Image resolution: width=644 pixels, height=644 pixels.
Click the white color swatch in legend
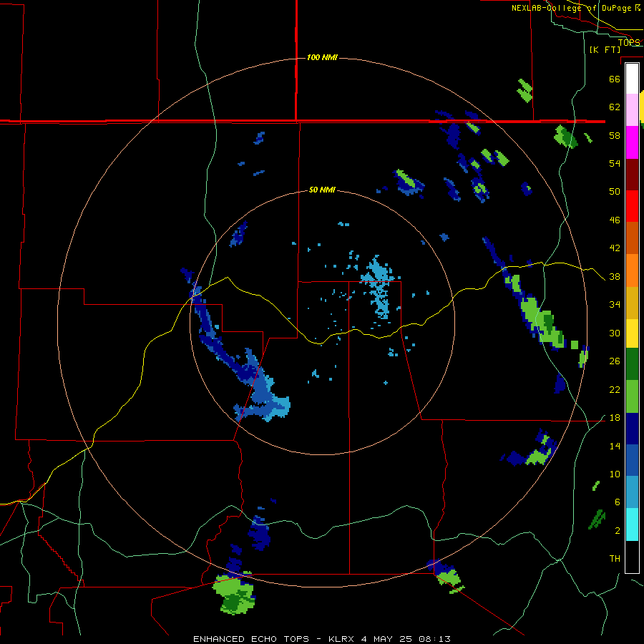tap(632, 79)
